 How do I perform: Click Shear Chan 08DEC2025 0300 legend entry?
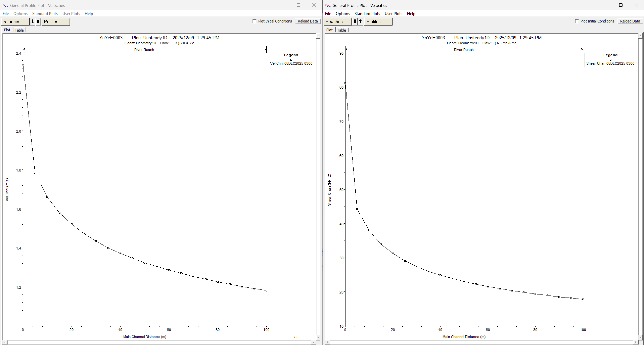click(610, 63)
